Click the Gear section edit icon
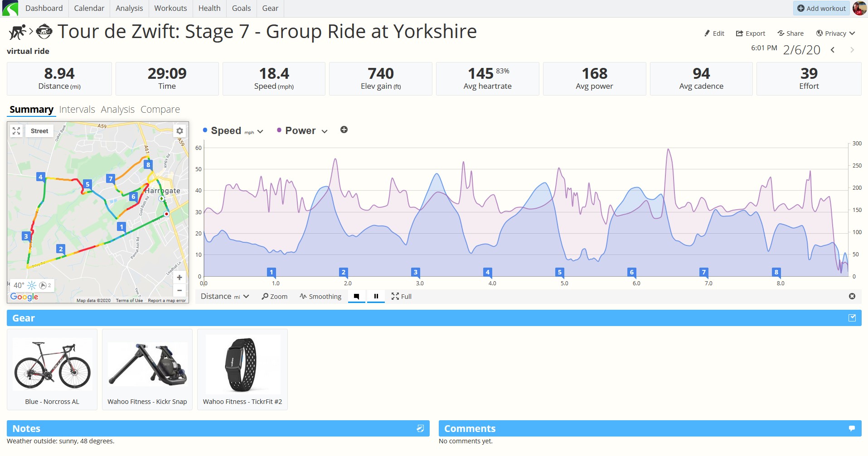The width and height of the screenshot is (868, 456). click(x=852, y=318)
